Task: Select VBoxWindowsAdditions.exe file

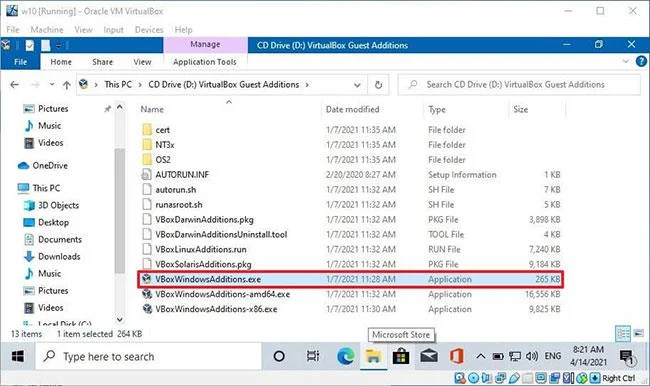Action: (351, 279)
